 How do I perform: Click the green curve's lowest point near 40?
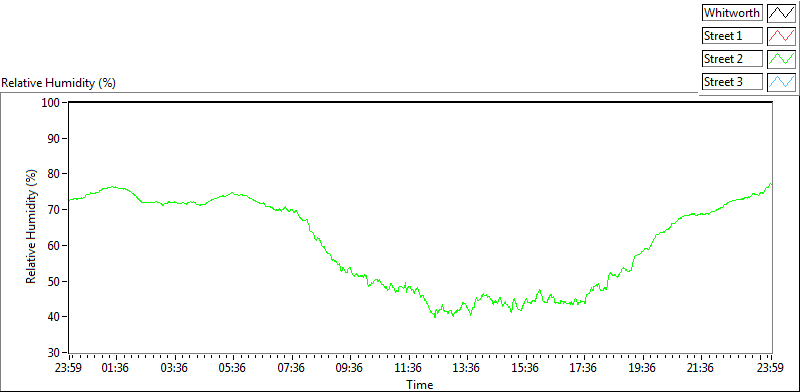click(x=435, y=316)
